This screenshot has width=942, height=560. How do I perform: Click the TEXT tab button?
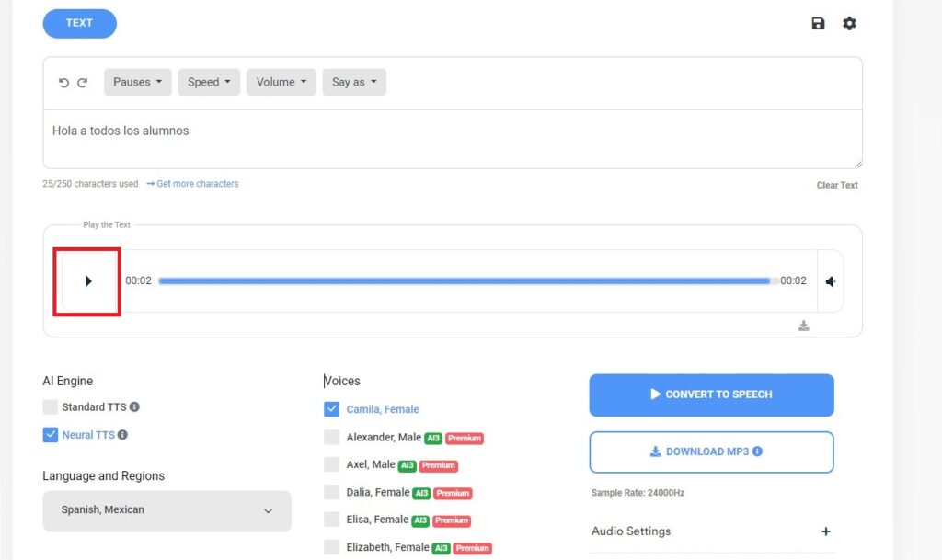pos(79,23)
